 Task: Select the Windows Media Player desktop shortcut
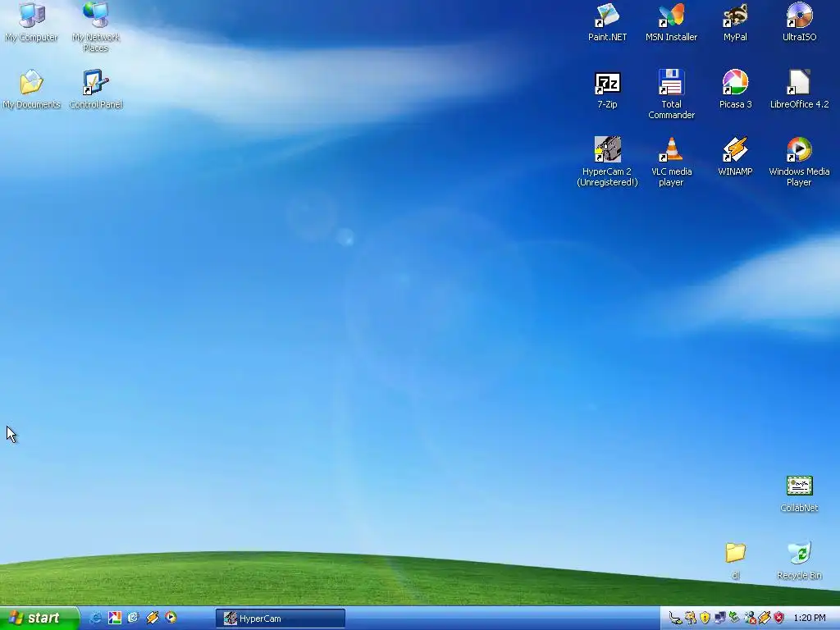point(799,162)
